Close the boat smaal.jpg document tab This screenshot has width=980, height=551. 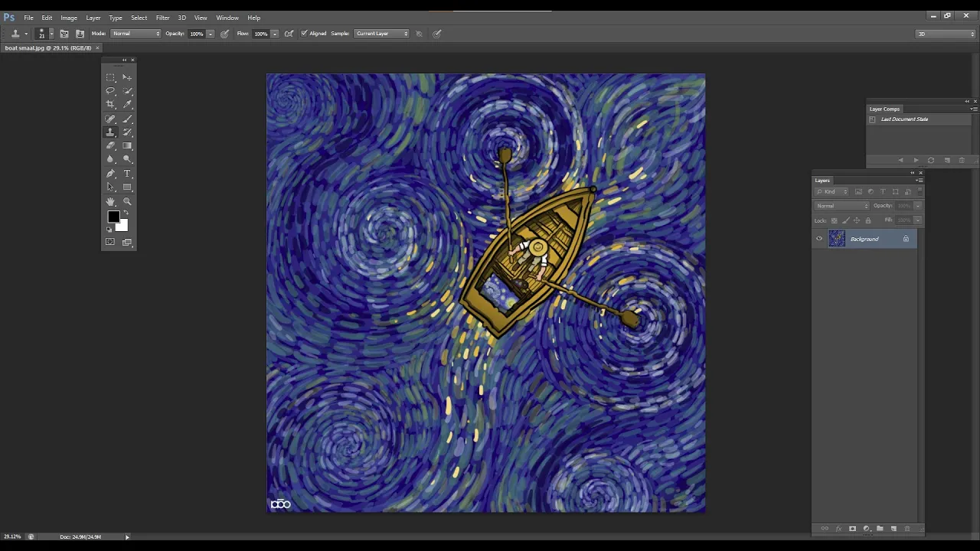pyautogui.click(x=98, y=48)
